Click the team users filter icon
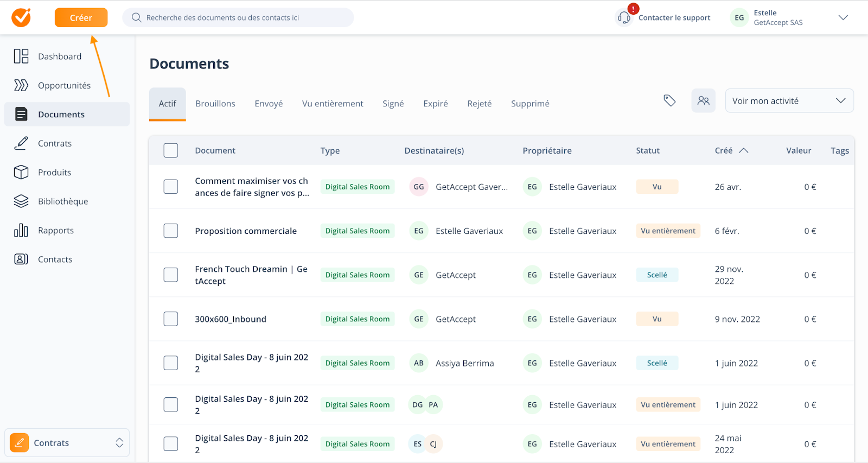868x463 pixels. coord(704,100)
